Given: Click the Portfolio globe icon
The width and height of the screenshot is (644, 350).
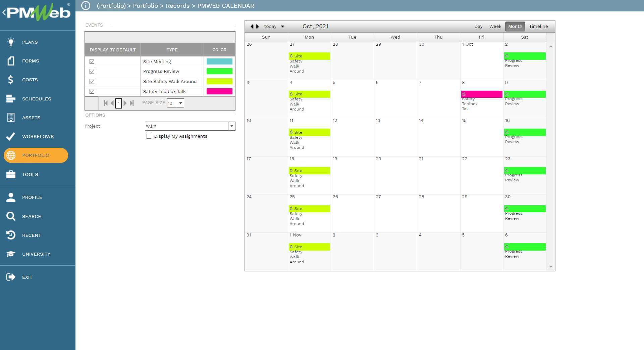Looking at the screenshot, I should [x=11, y=155].
